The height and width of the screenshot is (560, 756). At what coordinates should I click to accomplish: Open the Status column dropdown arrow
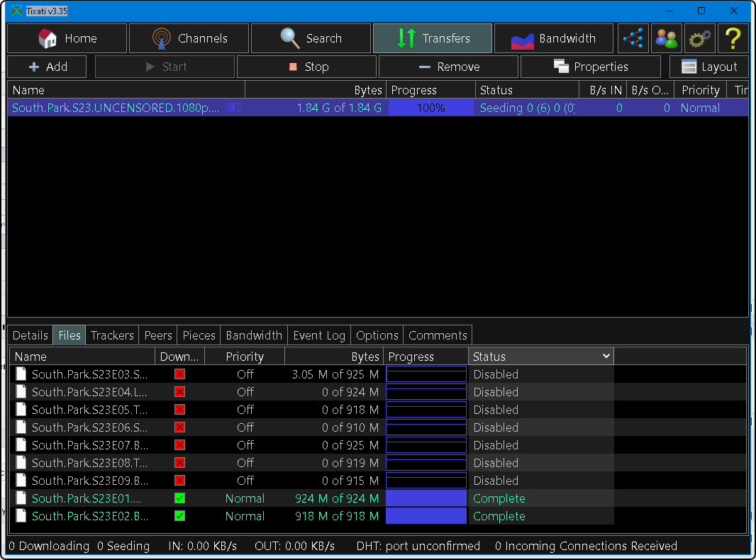606,356
